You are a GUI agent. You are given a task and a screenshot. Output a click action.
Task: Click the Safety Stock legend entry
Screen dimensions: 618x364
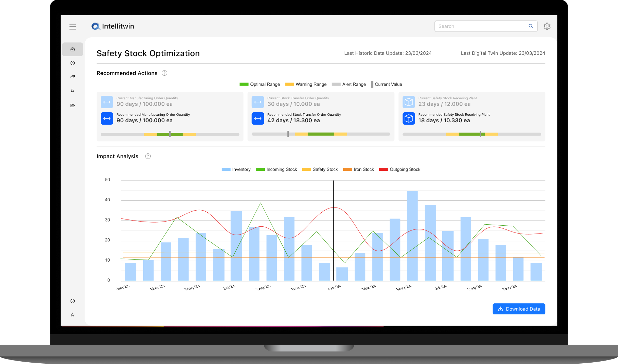coord(320,169)
